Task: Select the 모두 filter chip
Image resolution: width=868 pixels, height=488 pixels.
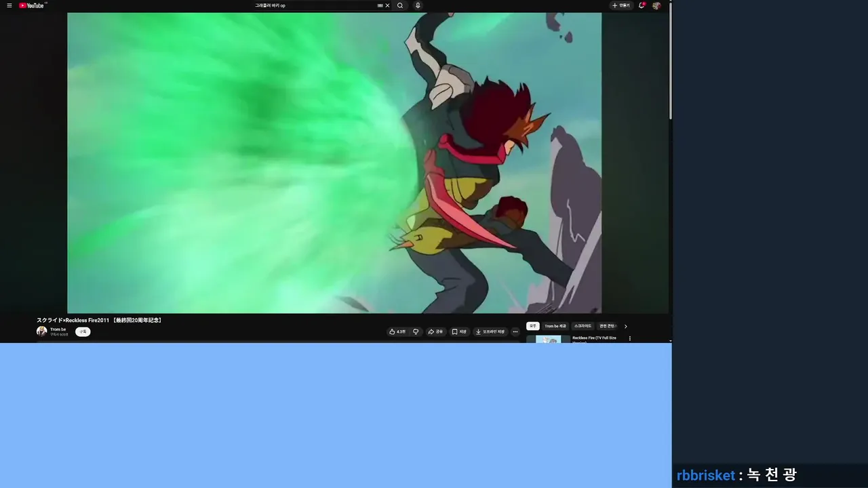Action: tap(533, 326)
